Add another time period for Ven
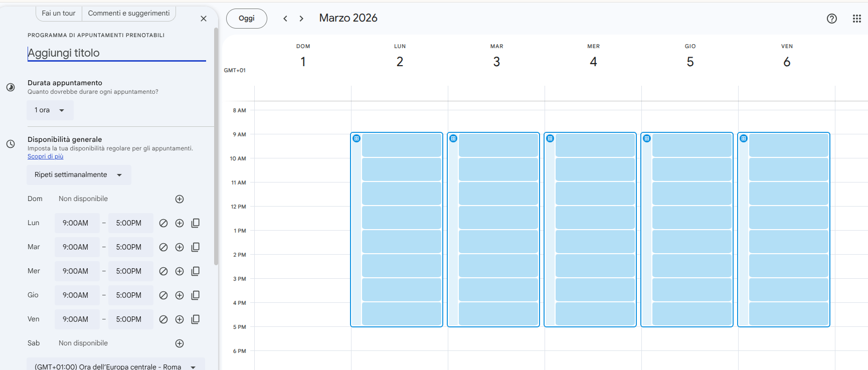This screenshot has width=868, height=370. click(180, 319)
